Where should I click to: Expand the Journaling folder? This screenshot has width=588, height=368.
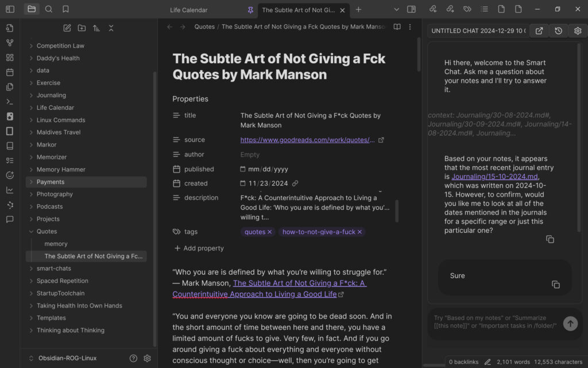click(51, 95)
